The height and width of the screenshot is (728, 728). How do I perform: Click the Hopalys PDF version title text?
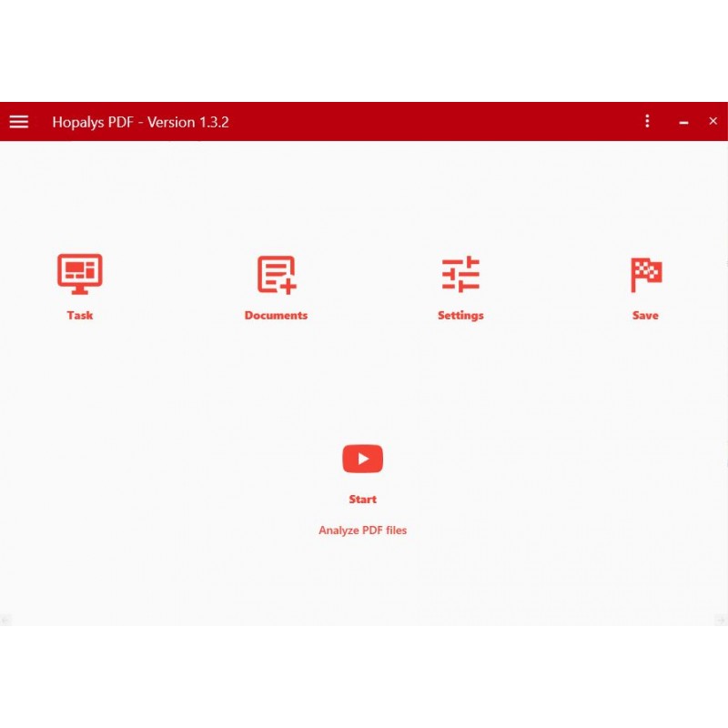coord(140,122)
